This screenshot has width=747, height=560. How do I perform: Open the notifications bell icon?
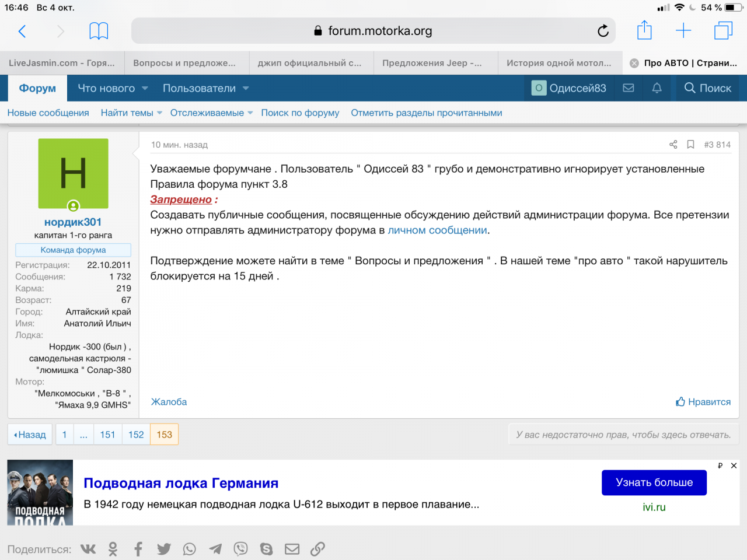[x=657, y=88]
